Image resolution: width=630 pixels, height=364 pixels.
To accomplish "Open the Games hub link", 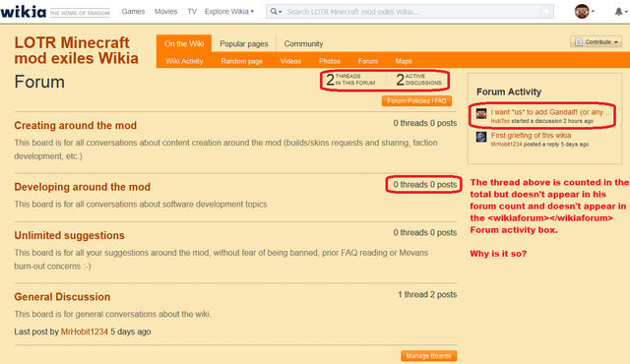I will [133, 12].
